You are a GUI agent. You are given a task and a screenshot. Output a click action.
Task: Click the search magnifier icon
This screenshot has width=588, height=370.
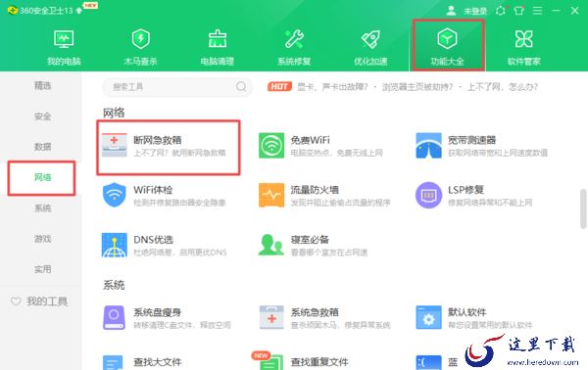pos(241,86)
